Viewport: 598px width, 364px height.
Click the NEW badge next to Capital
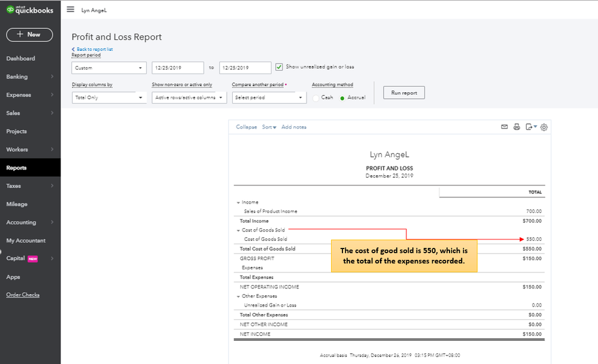pyautogui.click(x=33, y=259)
